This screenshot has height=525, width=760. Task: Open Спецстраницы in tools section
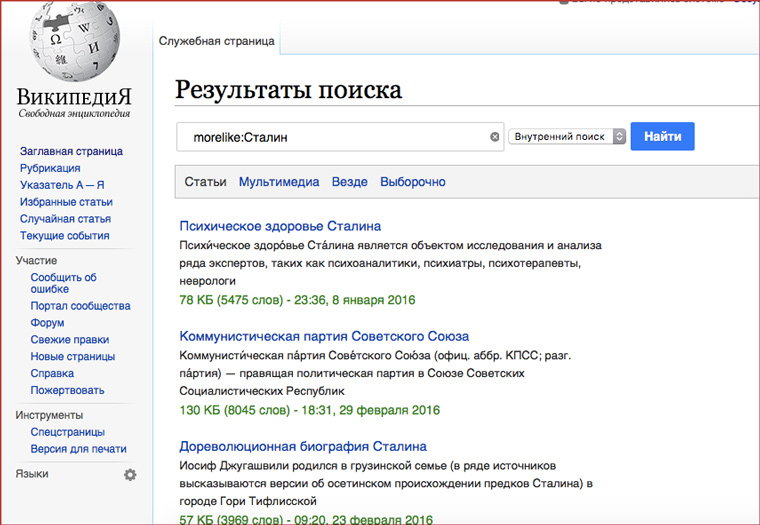[67, 432]
